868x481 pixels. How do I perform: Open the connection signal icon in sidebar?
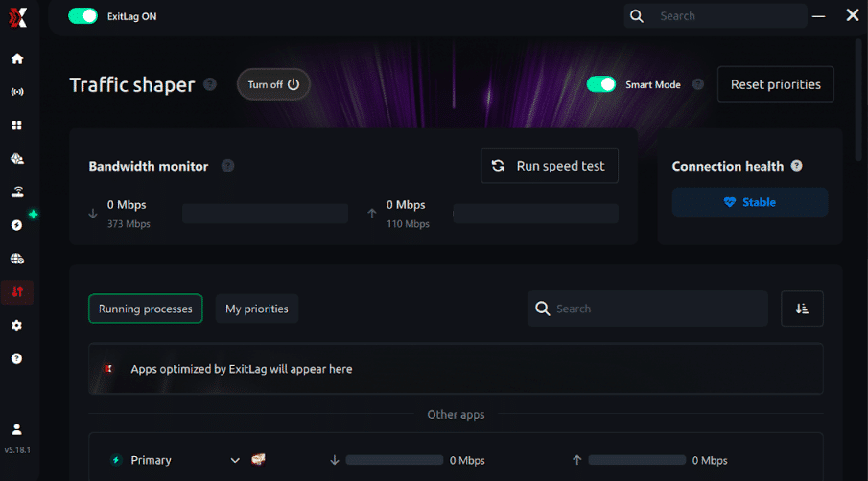[16, 92]
